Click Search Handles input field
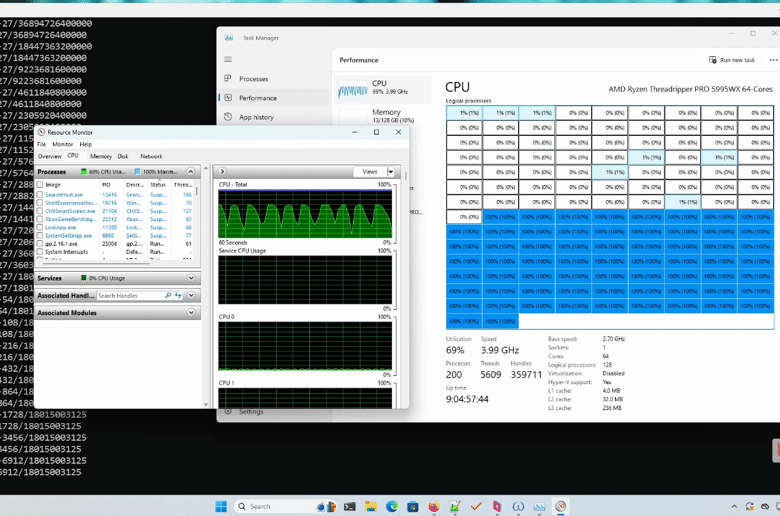Image resolution: width=780 pixels, height=516 pixels. 129,296
